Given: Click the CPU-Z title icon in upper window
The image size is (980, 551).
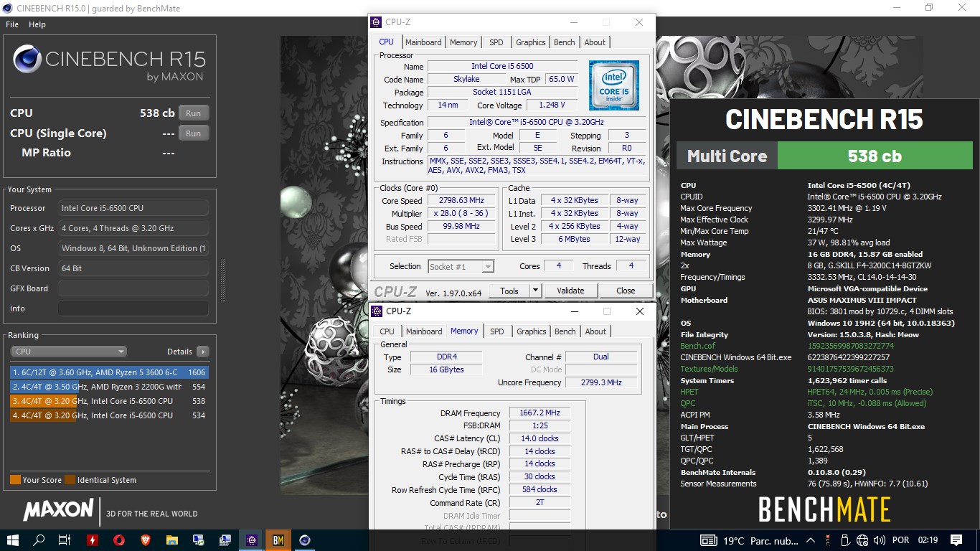Looking at the screenshot, I should pyautogui.click(x=377, y=22).
